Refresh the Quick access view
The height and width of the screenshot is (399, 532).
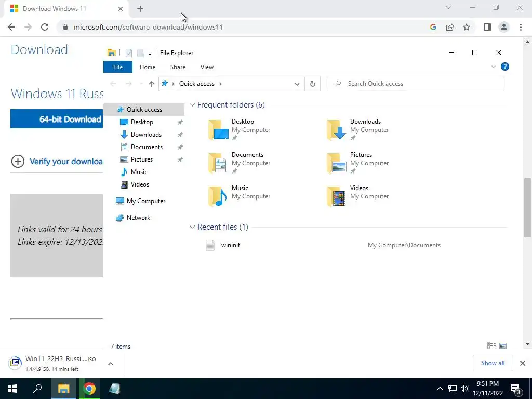pos(312,84)
